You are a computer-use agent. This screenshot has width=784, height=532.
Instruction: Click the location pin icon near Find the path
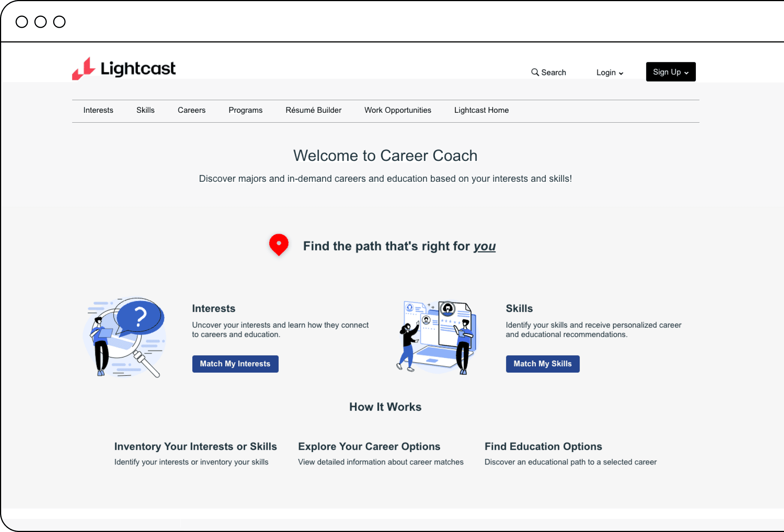click(x=278, y=244)
